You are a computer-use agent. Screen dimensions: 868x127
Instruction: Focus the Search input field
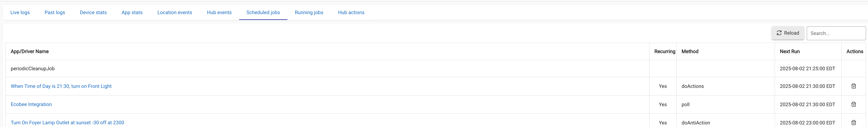[x=836, y=33]
